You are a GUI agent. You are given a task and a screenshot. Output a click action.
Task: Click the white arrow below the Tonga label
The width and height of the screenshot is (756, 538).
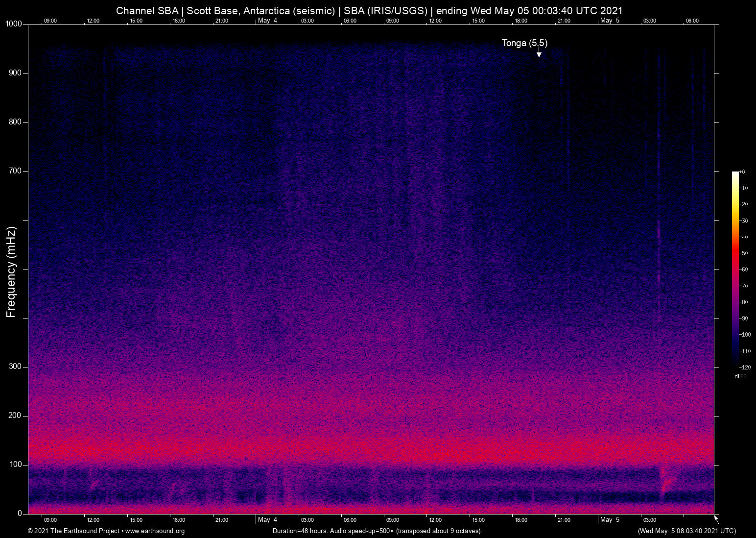[x=539, y=53]
